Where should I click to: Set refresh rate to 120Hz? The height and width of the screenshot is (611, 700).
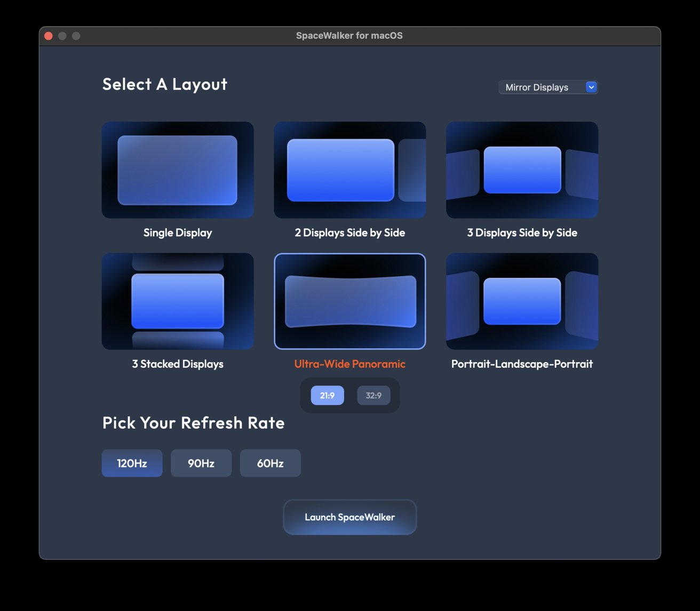(132, 463)
